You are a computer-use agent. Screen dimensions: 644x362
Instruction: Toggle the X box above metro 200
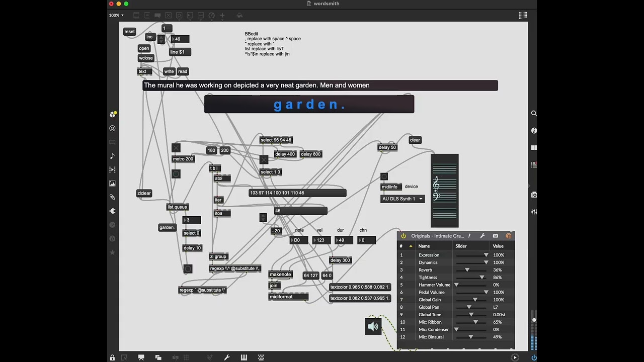176,148
